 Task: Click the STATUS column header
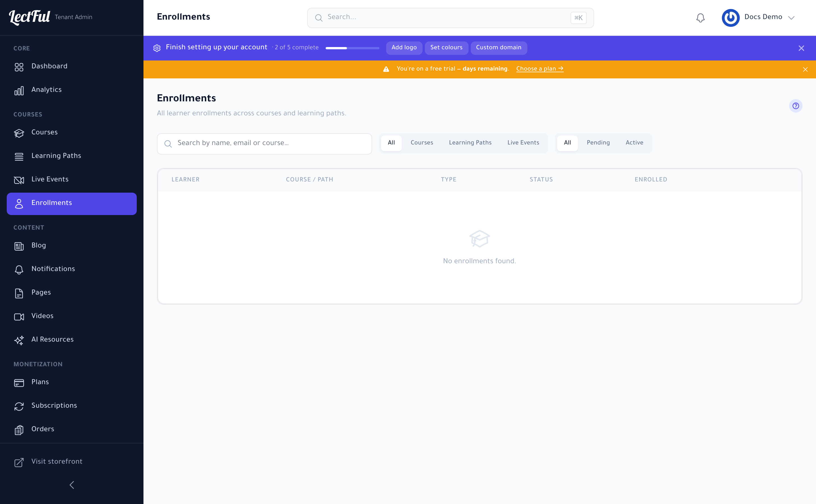541,180
